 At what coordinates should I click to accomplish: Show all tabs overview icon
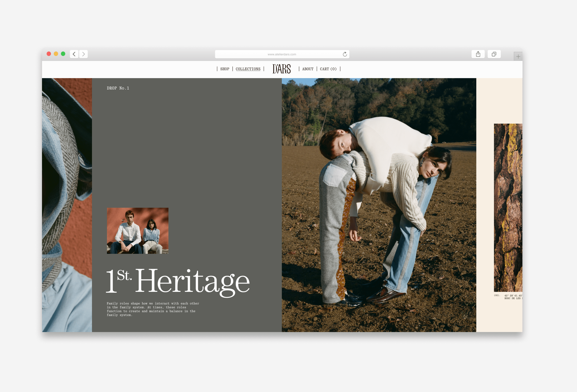click(494, 54)
